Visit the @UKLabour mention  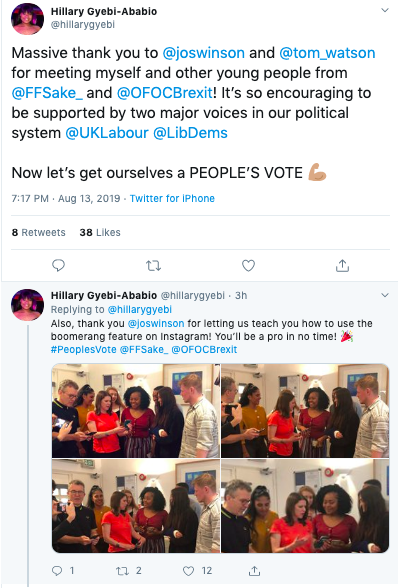(x=107, y=133)
